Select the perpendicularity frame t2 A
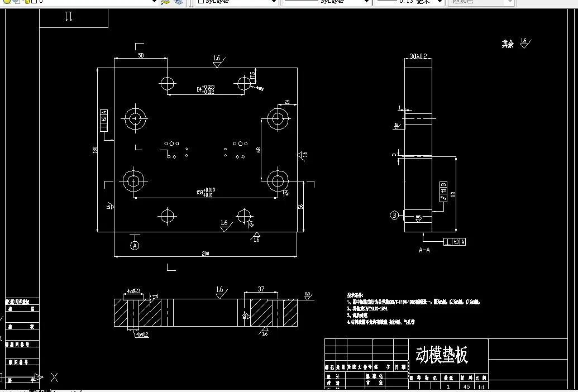This screenshot has height=392, width=578. [104, 120]
